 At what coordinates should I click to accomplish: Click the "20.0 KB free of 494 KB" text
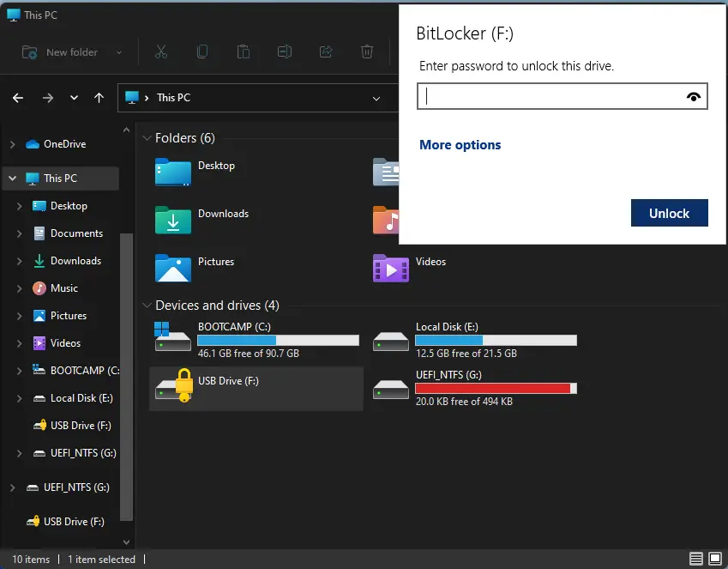coord(464,401)
